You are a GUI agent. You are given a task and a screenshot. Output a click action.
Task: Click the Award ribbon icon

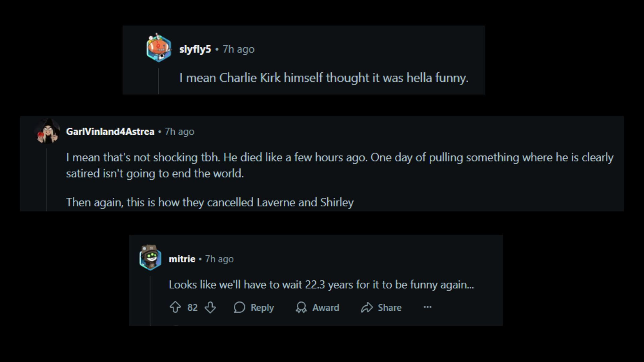[x=301, y=307]
